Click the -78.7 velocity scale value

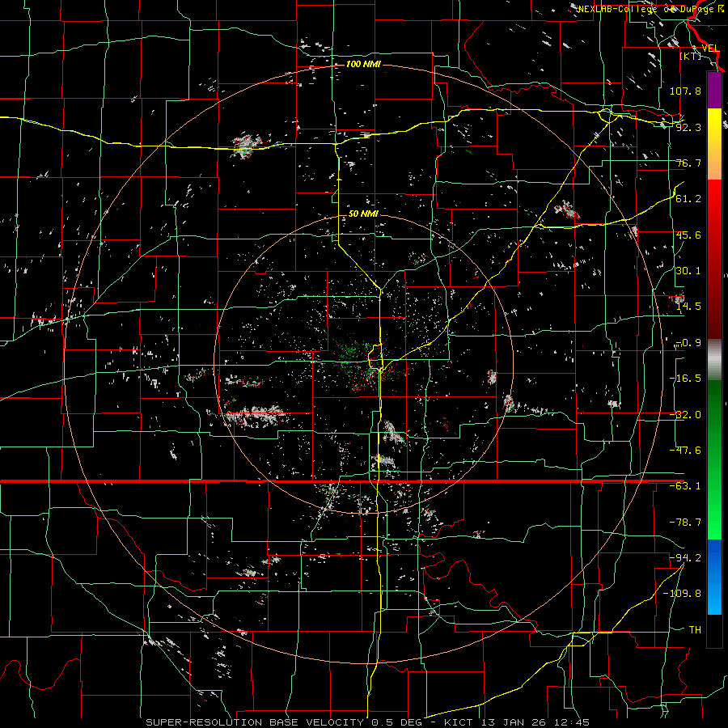(x=685, y=523)
